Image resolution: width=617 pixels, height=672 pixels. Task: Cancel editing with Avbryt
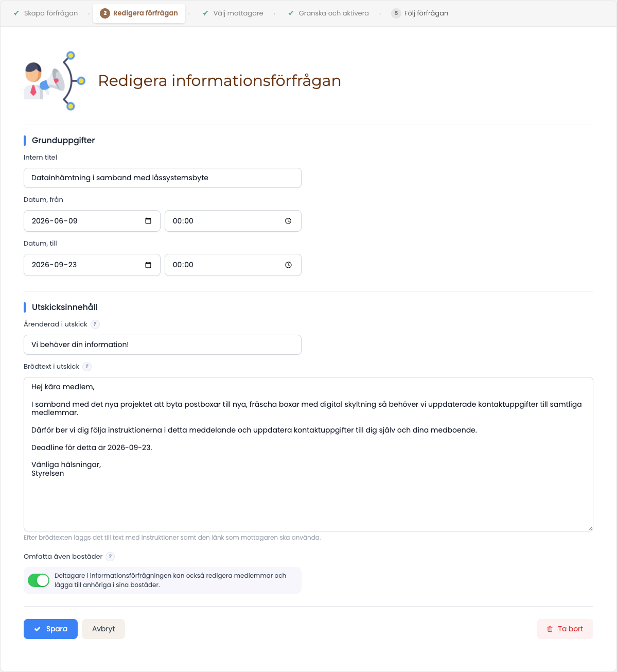[103, 629]
